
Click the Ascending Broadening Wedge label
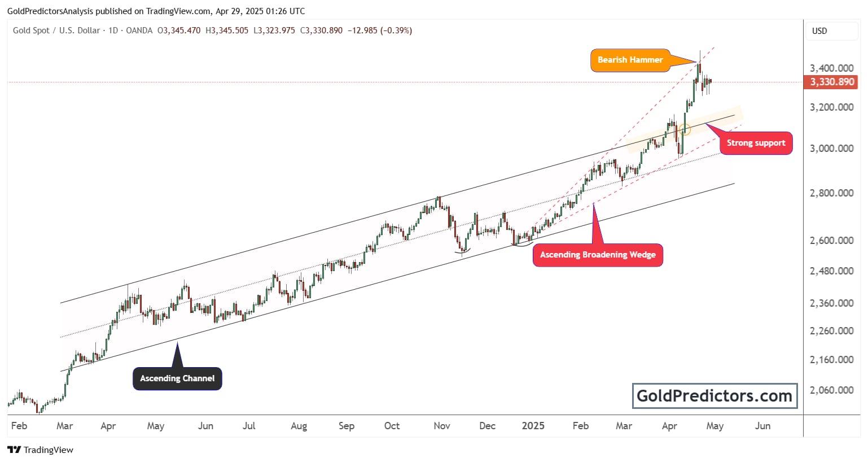click(598, 255)
